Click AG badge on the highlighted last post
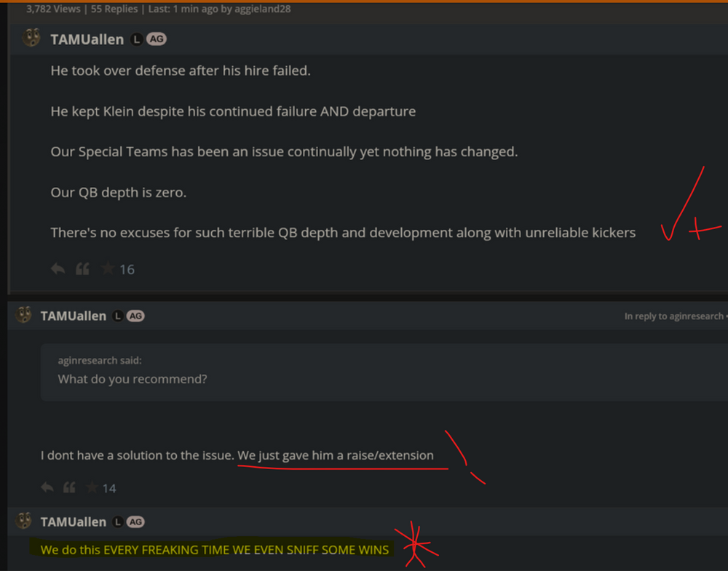This screenshot has height=571, width=728. click(x=135, y=522)
